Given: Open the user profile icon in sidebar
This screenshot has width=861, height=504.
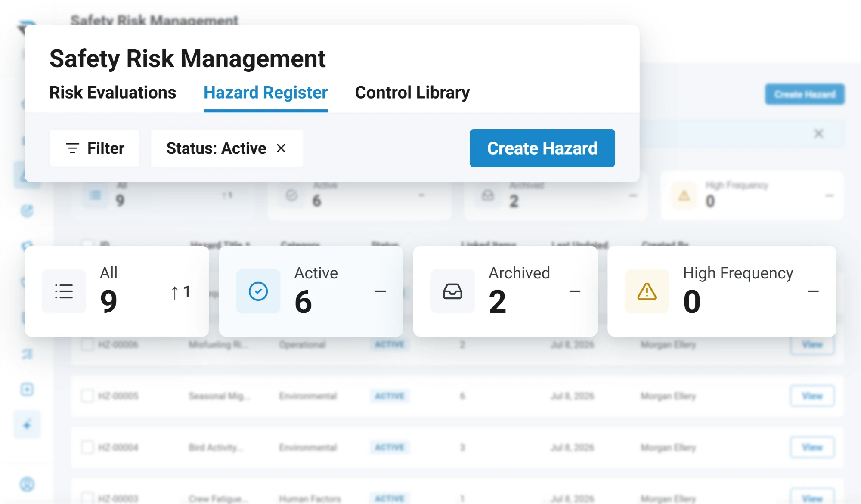Looking at the screenshot, I should pyautogui.click(x=27, y=484).
